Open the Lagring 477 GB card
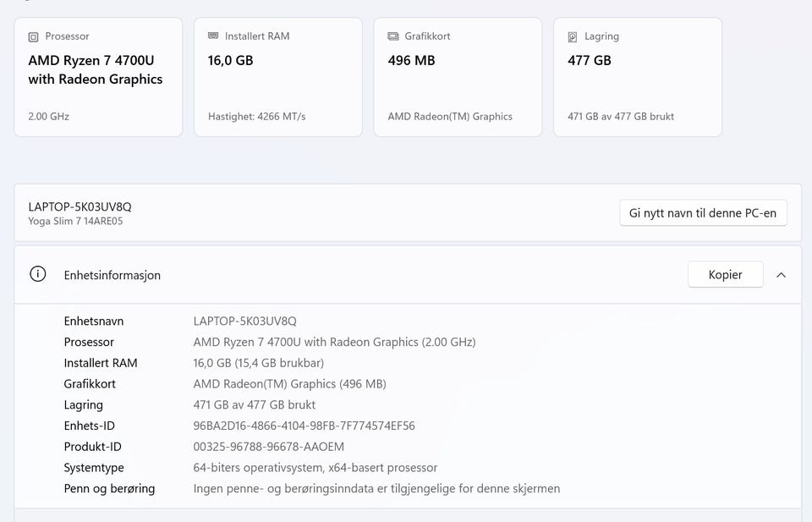This screenshot has width=812, height=522. tap(638, 77)
